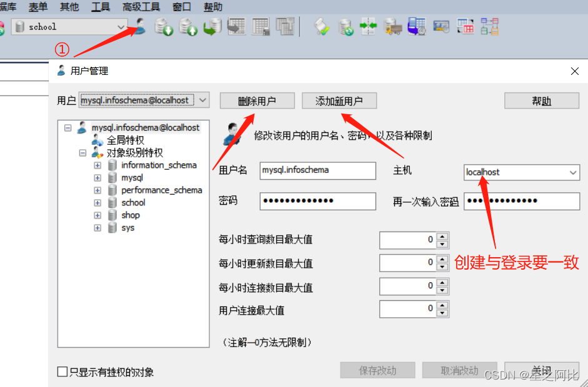Collapse the 对象级别特权 tree node

(82, 153)
